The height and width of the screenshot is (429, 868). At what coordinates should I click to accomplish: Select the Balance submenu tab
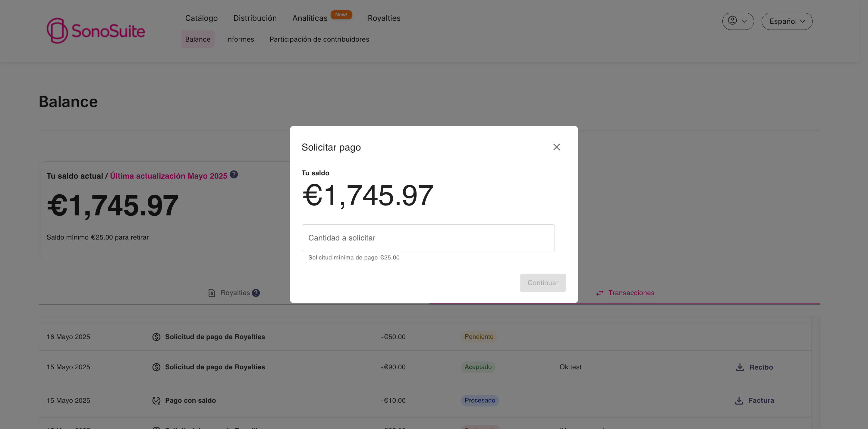[x=198, y=39]
